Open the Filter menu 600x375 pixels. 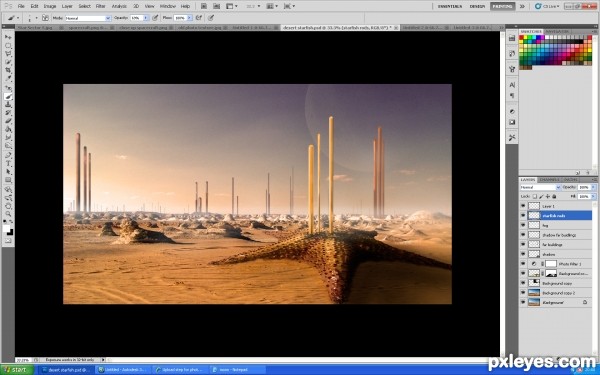coord(100,6)
